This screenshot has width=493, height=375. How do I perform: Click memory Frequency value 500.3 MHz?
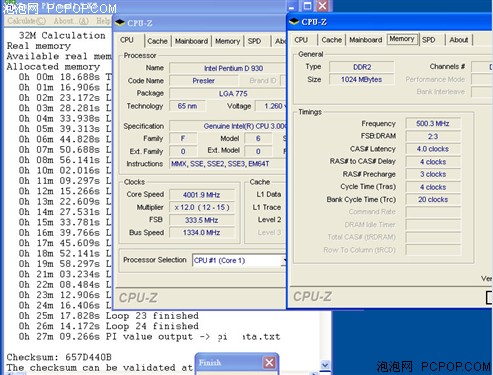click(433, 124)
